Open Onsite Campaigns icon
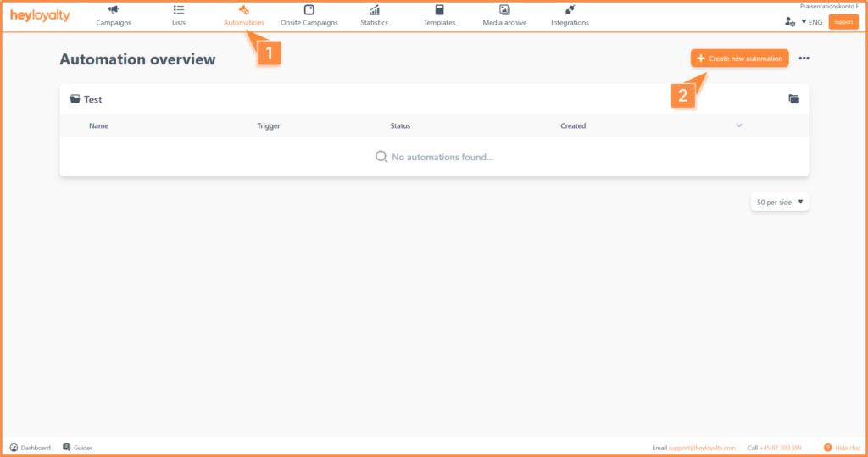The height and width of the screenshot is (457, 868). click(x=309, y=10)
